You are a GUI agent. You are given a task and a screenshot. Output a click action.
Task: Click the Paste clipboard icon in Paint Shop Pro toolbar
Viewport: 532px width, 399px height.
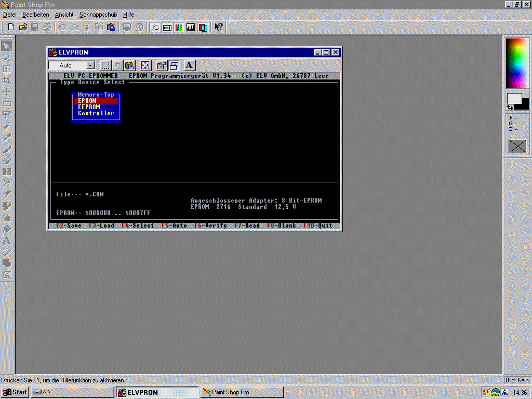[x=111, y=27]
